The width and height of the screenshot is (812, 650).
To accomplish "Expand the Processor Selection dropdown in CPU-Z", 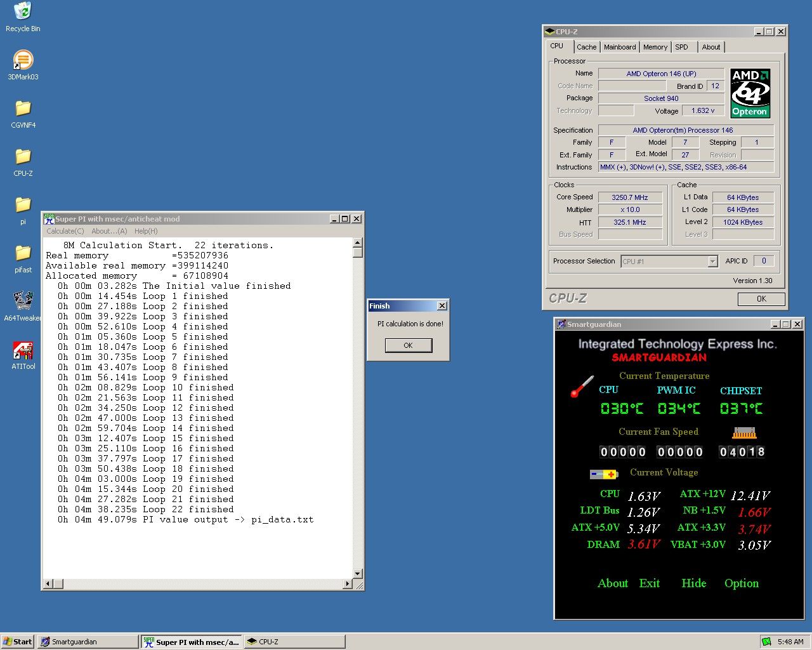I will [712, 262].
